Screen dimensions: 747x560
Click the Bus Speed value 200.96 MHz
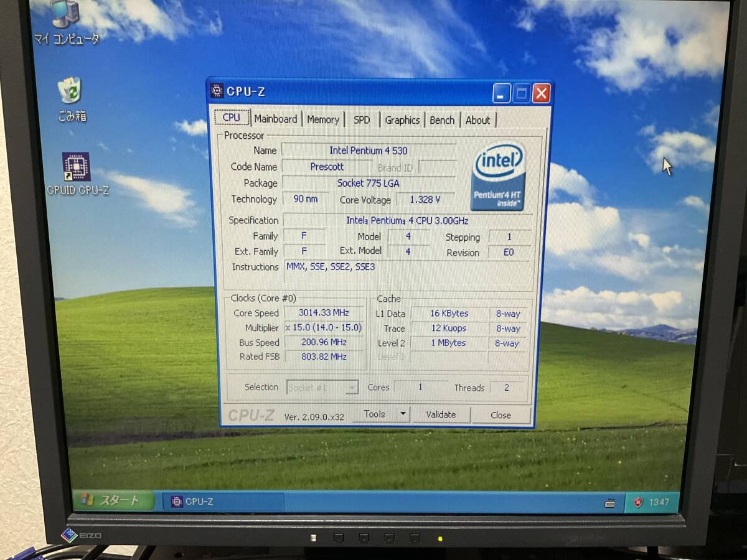324,342
